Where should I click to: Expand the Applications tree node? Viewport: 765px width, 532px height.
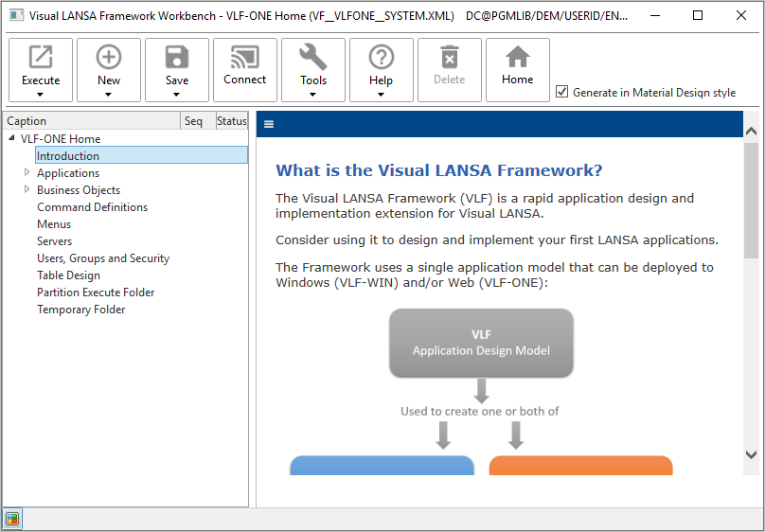click(27, 172)
